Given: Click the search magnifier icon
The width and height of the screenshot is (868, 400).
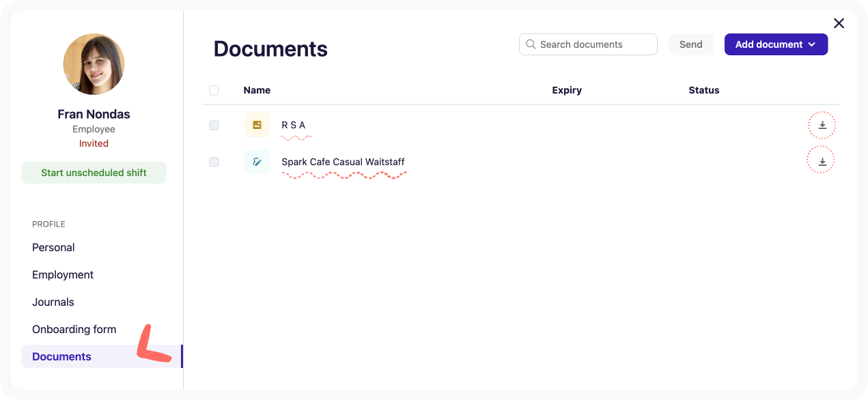Looking at the screenshot, I should (x=531, y=44).
